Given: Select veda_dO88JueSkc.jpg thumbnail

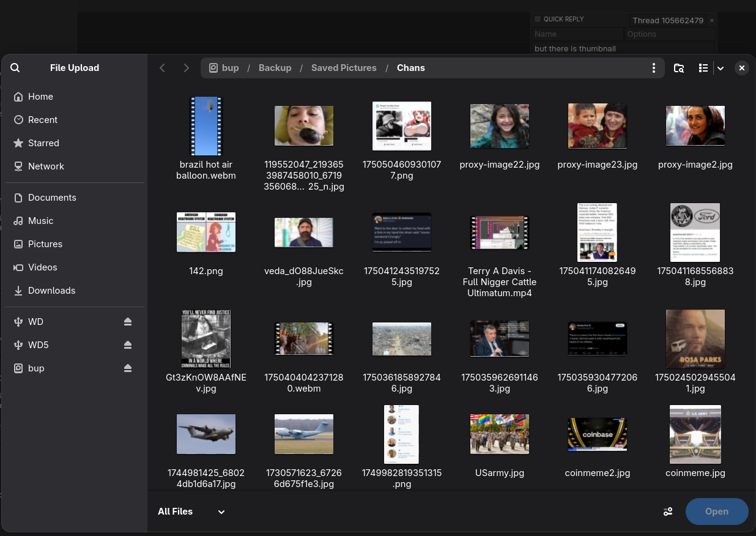Looking at the screenshot, I should point(304,232).
